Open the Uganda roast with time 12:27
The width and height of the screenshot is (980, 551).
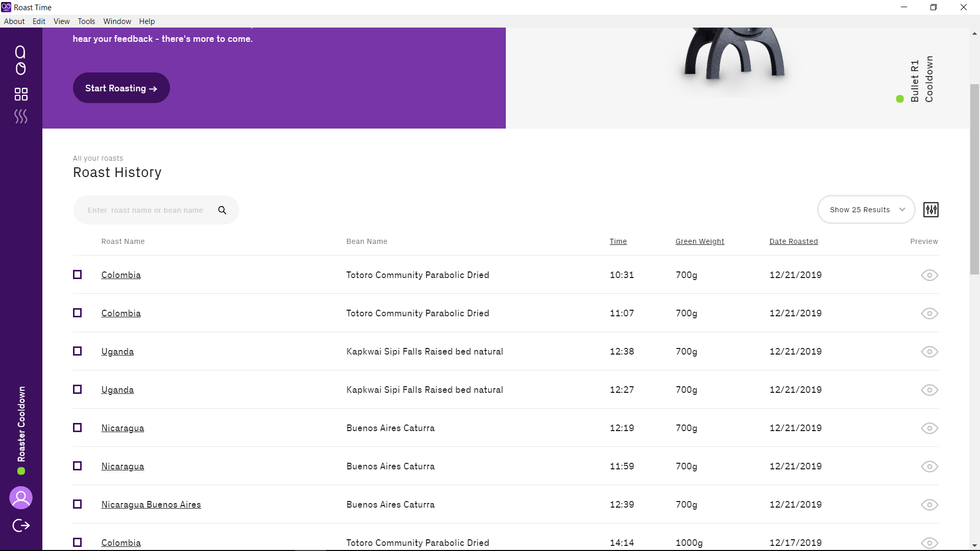[117, 390]
